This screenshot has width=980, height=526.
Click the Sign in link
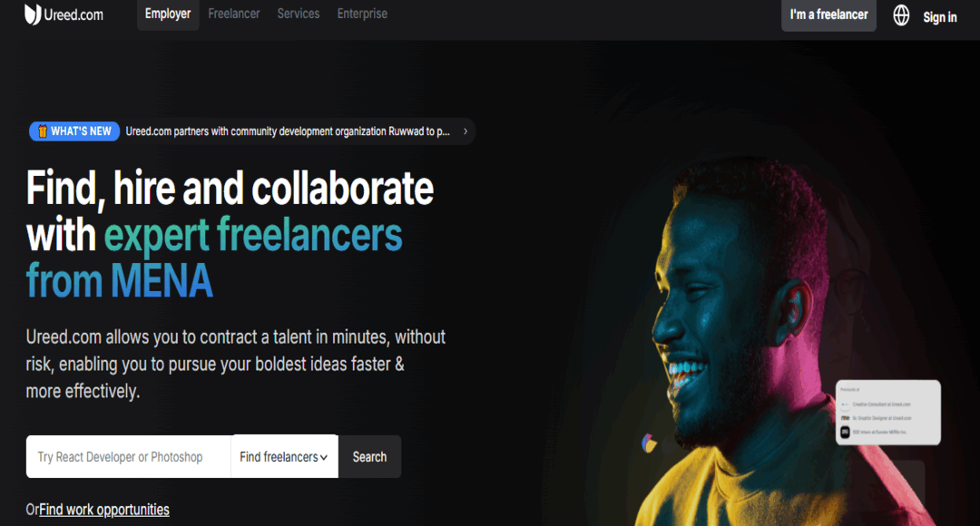point(939,17)
